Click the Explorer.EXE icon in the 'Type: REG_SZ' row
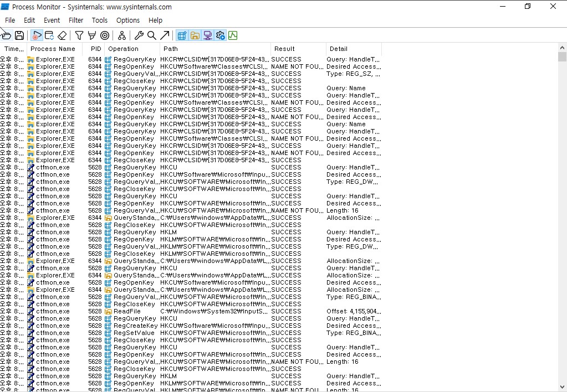This screenshot has width=567, height=392. point(30,74)
